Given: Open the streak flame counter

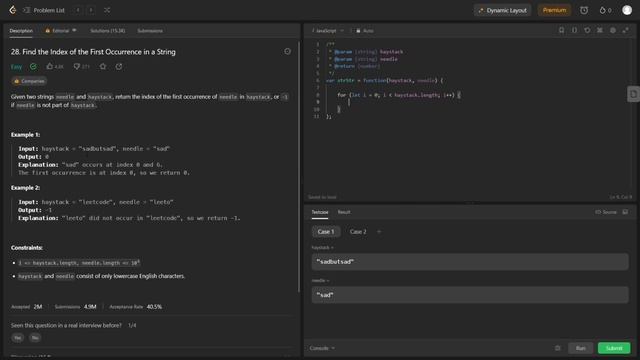Looking at the screenshot, I should (x=605, y=10).
